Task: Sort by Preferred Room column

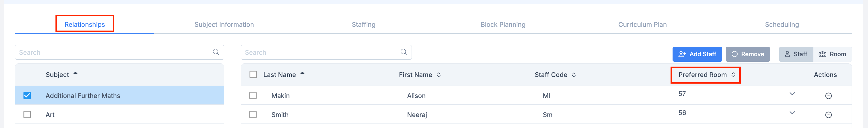Action: pos(733,75)
